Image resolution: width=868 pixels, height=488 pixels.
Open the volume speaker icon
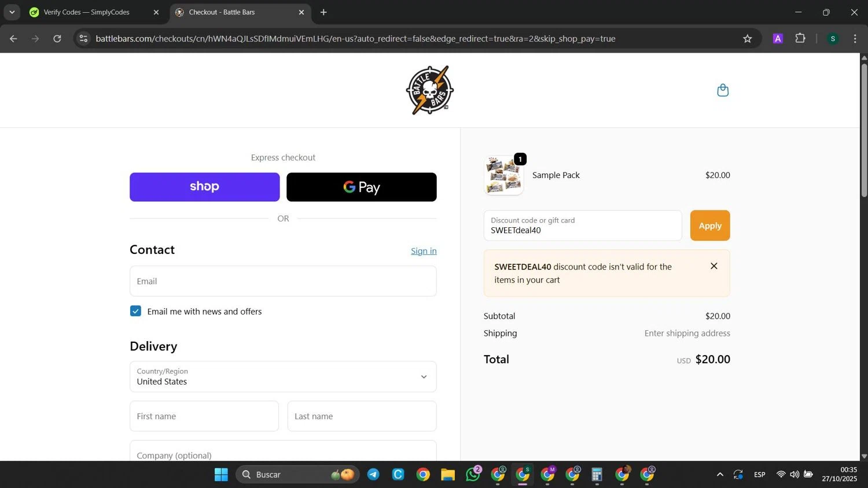[x=795, y=475]
